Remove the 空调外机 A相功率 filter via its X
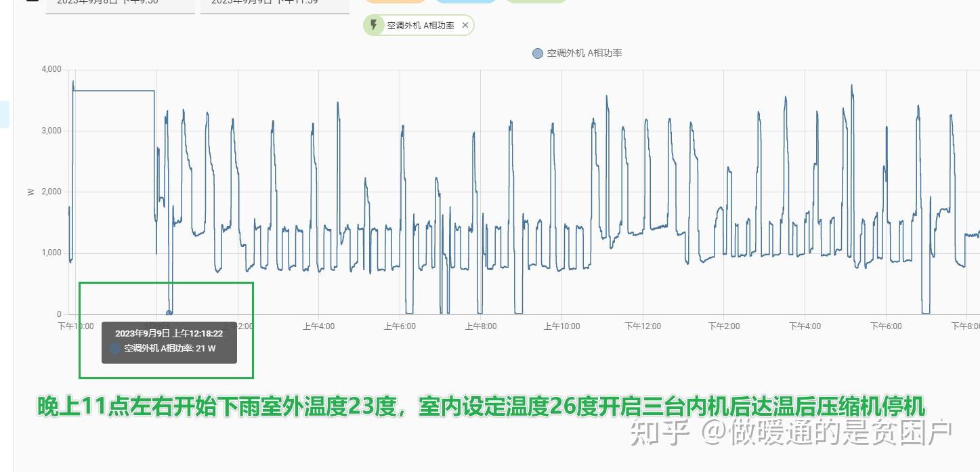The image size is (980, 472). (x=465, y=25)
